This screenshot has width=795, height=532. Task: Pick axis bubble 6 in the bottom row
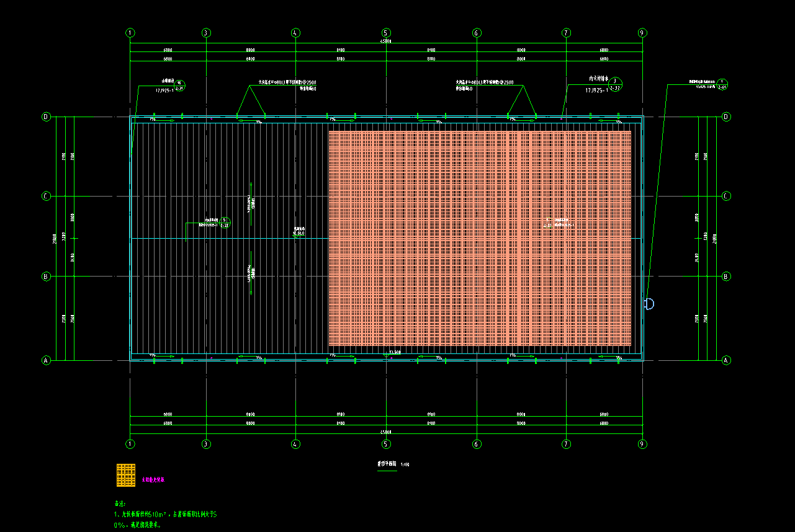pos(477,444)
